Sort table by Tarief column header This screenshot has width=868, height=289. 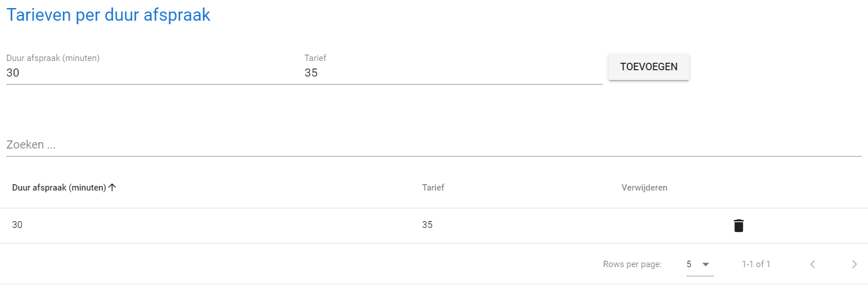click(433, 188)
